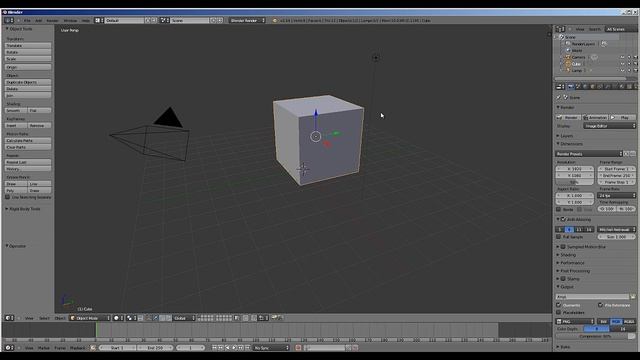Click the Play rendered animation button
The image size is (640, 360).
tap(623, 118)
